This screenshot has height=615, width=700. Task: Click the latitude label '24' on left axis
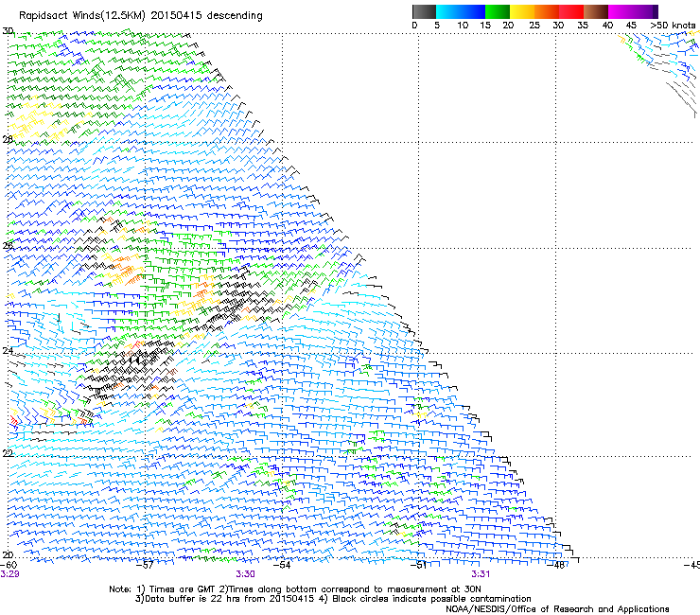(x=8, y=351)
